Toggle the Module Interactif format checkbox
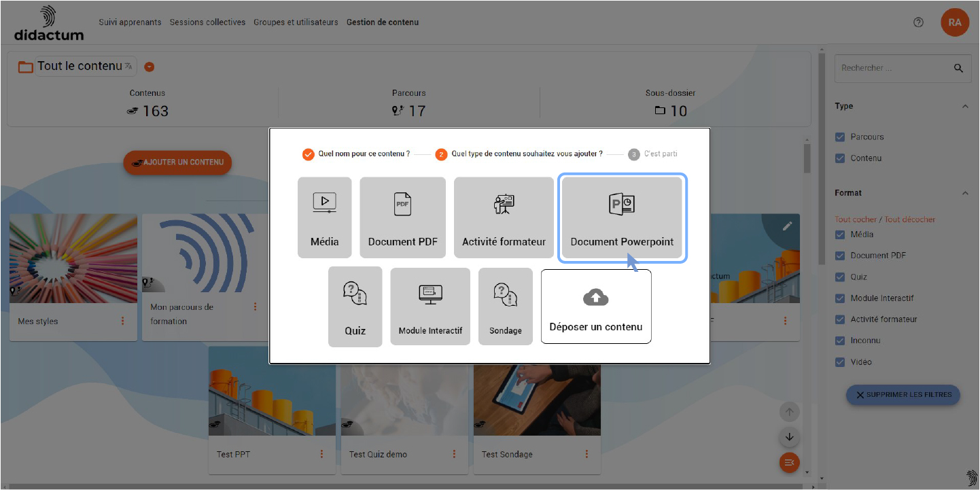980x490 pixels. tap(840, 298)
